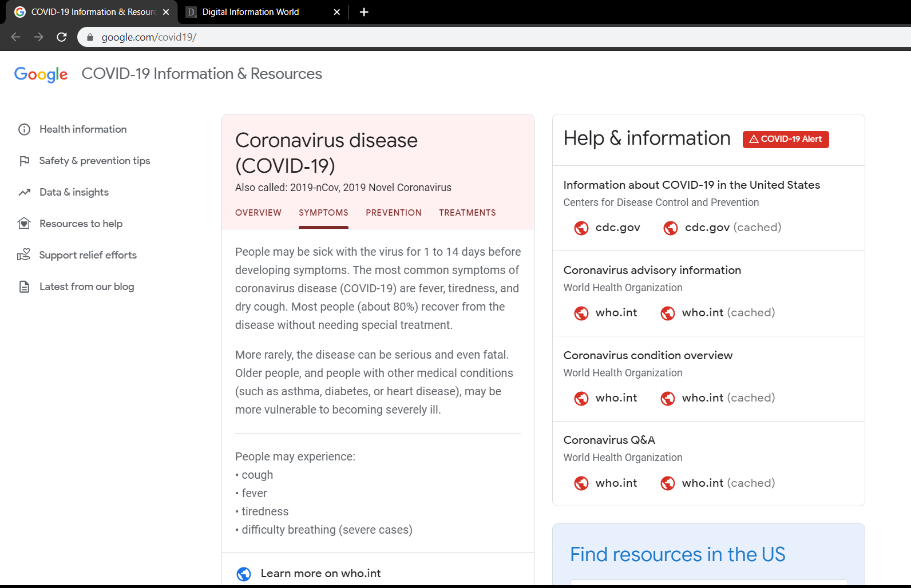The height and width of the screenshot is (588, 911).
Task: Click the Safety & prevention tips flag icon
Action: click(x=24, y=161)
